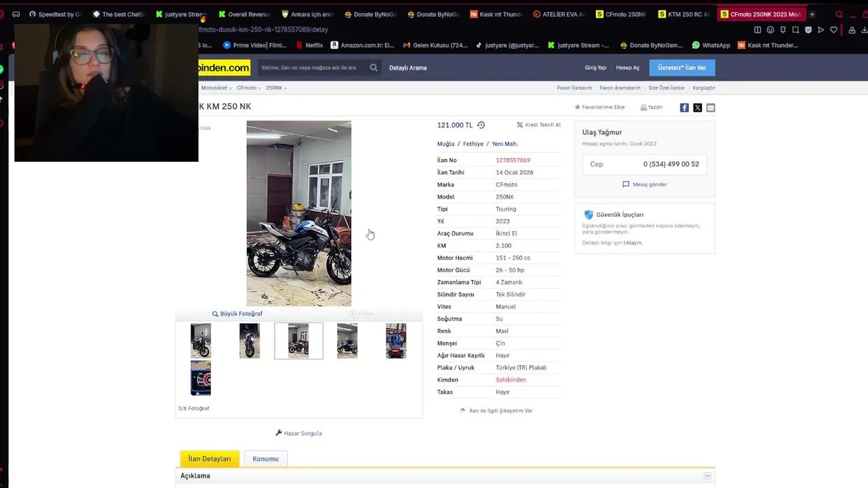The width and height of the screenshot is (868, 488).
Task: Collapse the Açıklama section arrow
Action: coord(707,476)
